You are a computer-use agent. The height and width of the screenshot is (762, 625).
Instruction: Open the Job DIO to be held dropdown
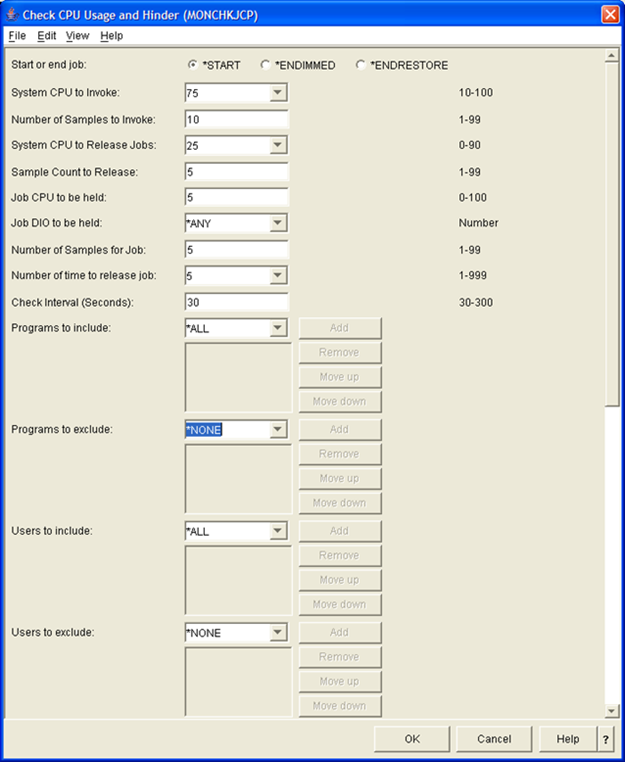(278, 223)
